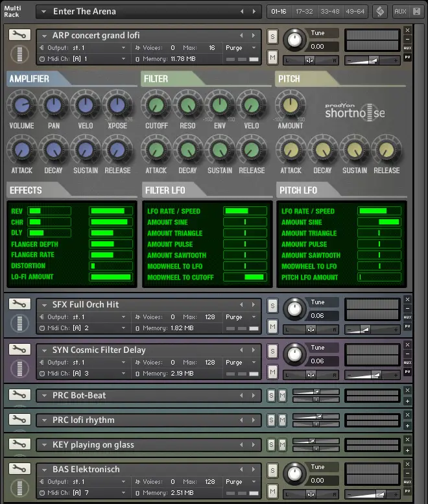Solo the PRC Bot-Beat instrument
The image size is (428, 504).
pyautogui.click(x=271, y=396)
